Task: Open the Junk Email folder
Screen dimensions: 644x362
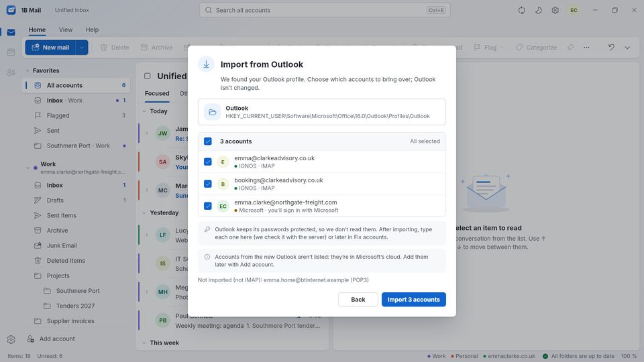Action: pyautogui.click(x=76, y=245)
